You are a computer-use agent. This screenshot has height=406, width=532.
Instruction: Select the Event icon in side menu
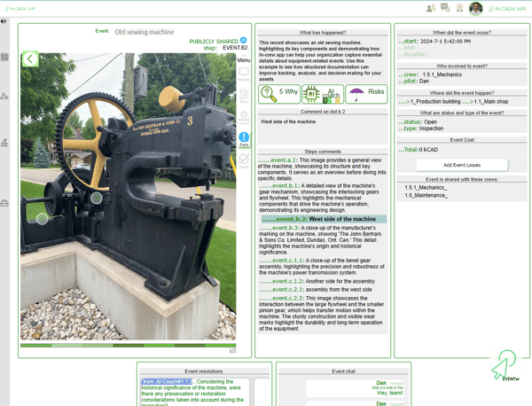click(x=244, y=137)
